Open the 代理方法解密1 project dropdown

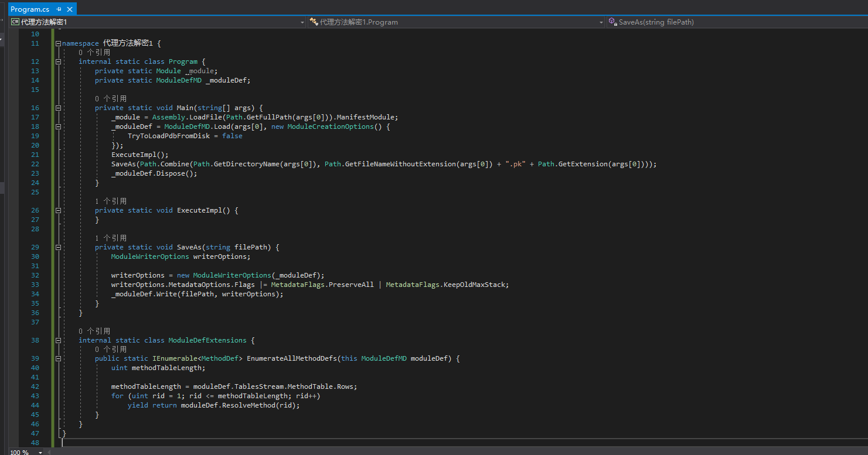pyautogui.click(x=302, y=22)
